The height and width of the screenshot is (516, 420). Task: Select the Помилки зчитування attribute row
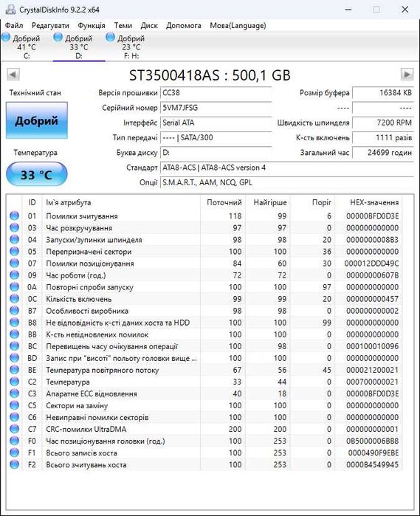click(204, 216)
